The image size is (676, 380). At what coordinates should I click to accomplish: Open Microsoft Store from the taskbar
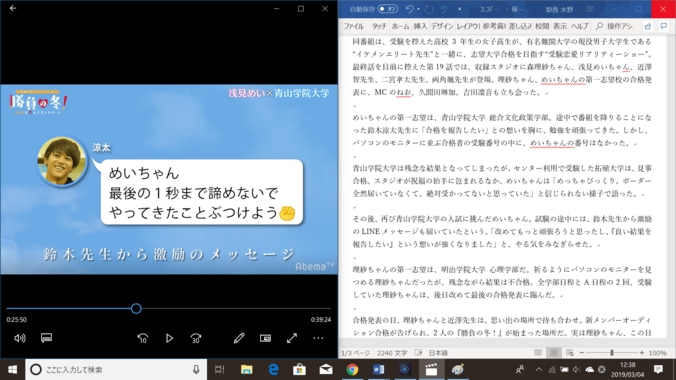[x=300, y=370]
